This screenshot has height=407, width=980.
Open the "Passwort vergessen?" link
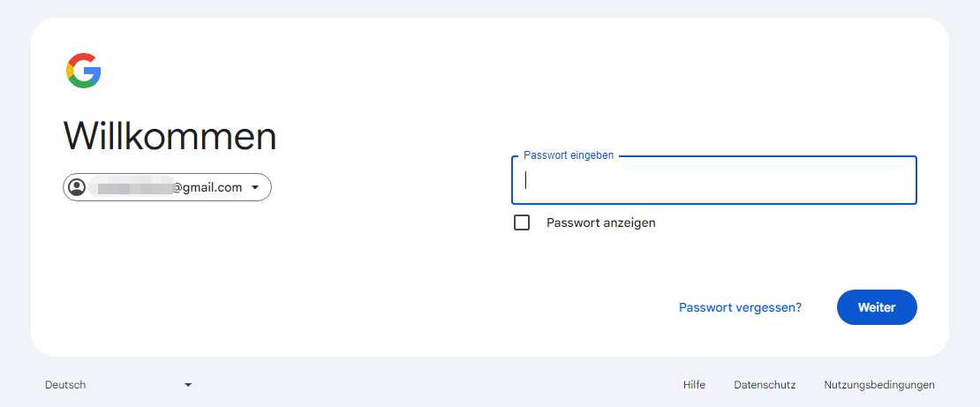pyautogui.click(x=740, y=307)
